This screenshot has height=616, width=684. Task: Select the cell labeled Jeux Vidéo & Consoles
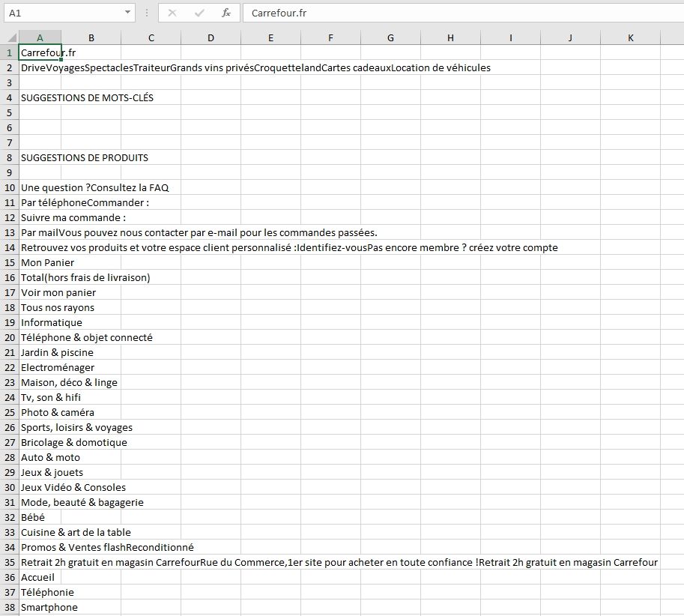(x=40, y=487)
